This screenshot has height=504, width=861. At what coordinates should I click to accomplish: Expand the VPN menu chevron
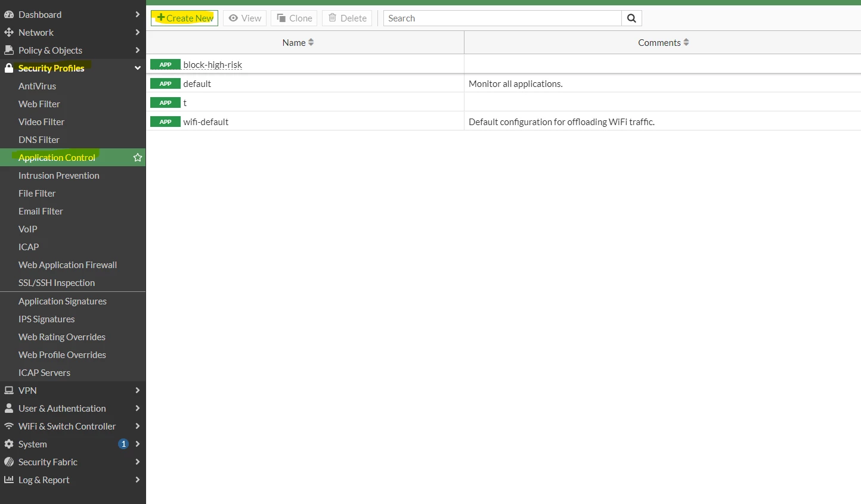pyautogui.click(x=138, y=390)
